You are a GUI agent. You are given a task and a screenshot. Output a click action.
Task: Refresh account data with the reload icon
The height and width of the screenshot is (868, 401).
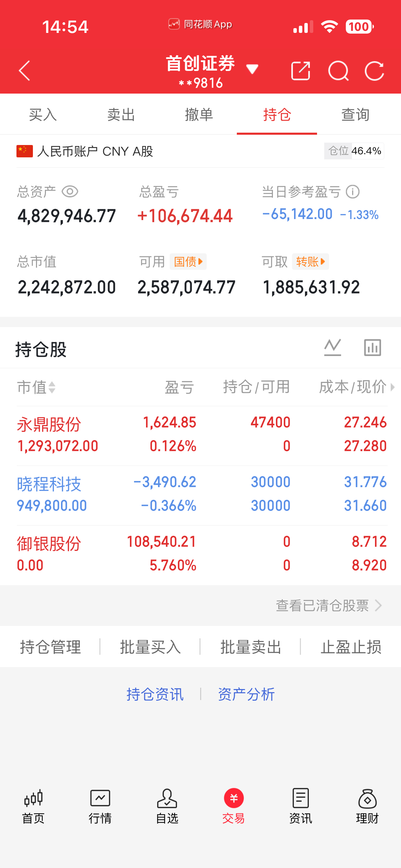tap(374, 71)
